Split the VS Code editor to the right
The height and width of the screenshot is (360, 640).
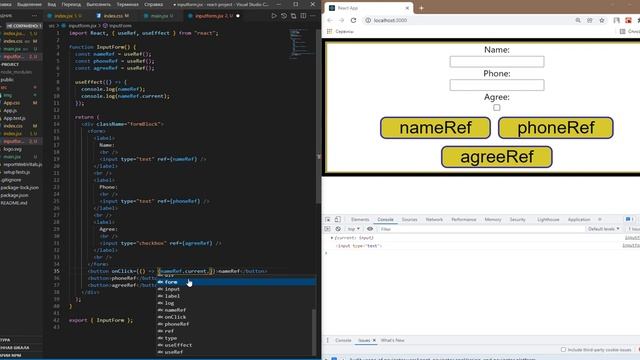303,16
